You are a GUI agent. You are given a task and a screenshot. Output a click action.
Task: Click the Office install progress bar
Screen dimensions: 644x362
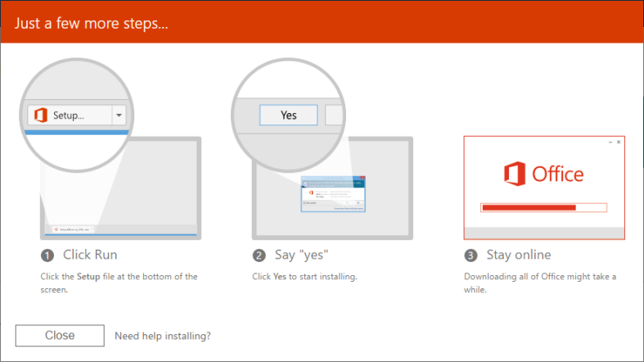click(544, 207)
